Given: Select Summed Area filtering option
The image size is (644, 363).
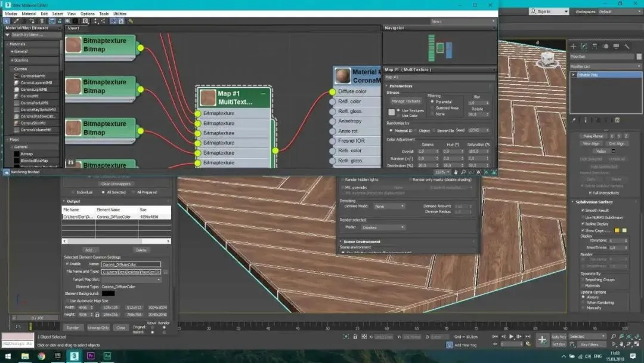Looking at the screenshot, I should (x=432, y=107).
